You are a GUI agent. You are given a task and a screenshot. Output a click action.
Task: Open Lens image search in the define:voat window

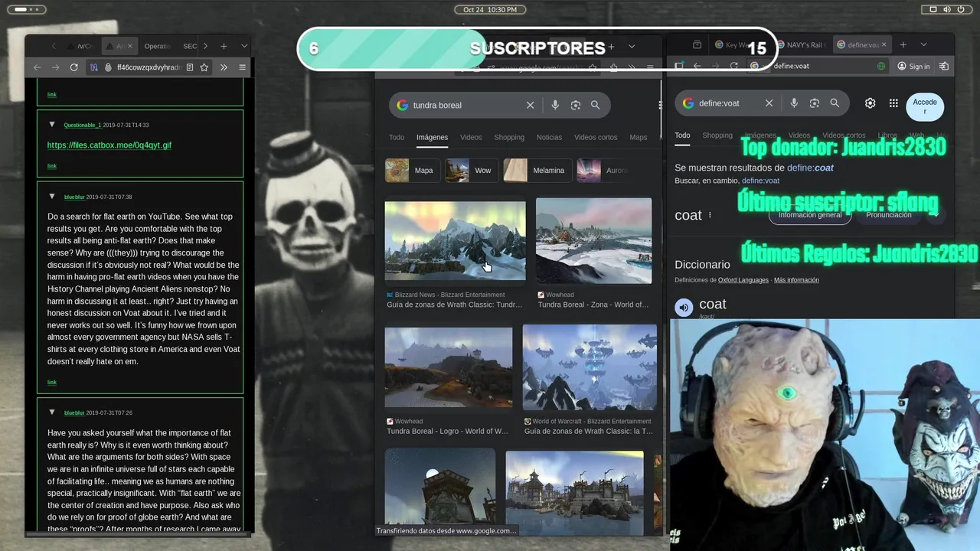click(815, 103)
